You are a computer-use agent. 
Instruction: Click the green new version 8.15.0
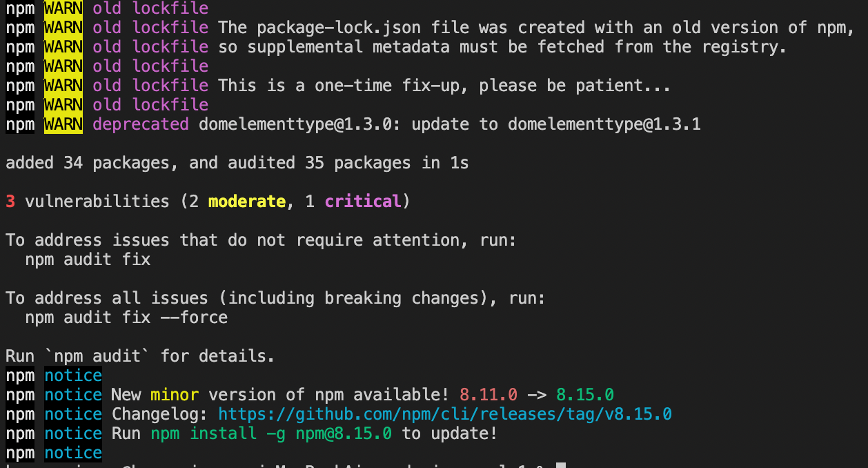[585, 395]
